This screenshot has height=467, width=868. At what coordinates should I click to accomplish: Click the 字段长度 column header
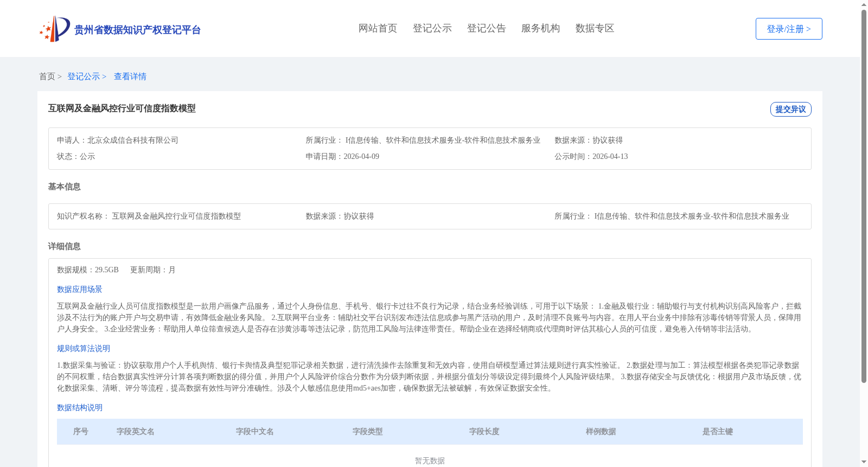(x=484, y=432)
